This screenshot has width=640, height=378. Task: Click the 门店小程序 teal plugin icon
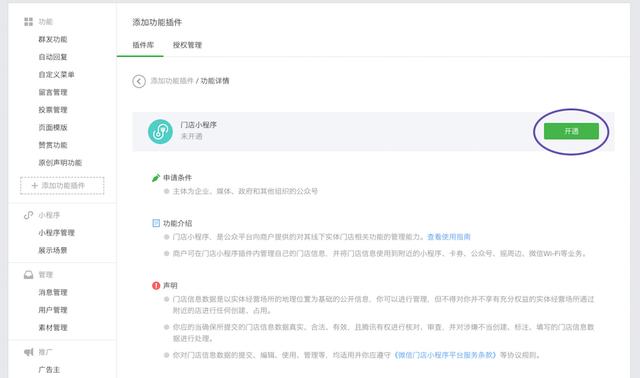(160, 131)
